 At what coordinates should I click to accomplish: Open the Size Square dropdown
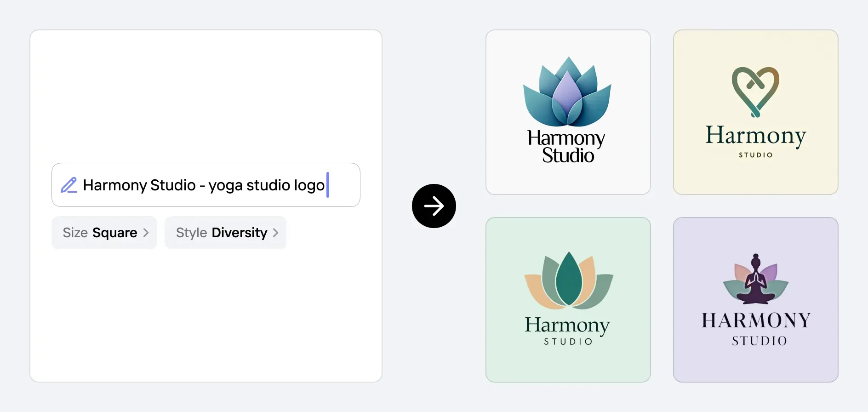point(104,233)
